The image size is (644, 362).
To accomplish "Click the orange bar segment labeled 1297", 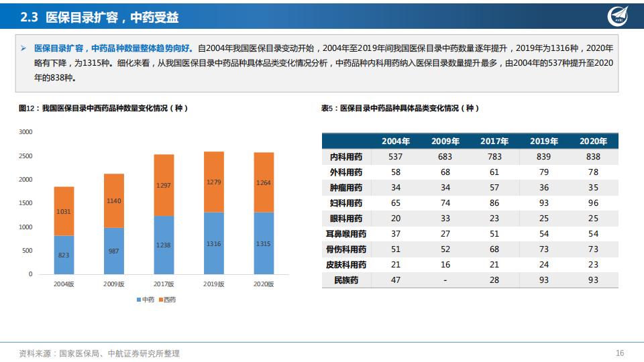I will (x=164, y=185).
